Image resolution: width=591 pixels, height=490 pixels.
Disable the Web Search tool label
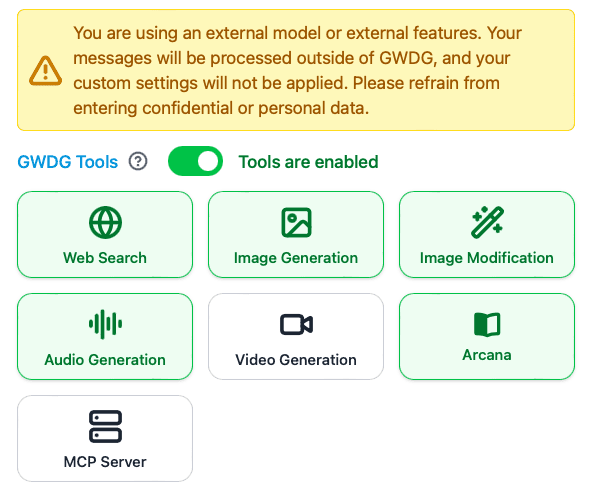click(105, 258)
